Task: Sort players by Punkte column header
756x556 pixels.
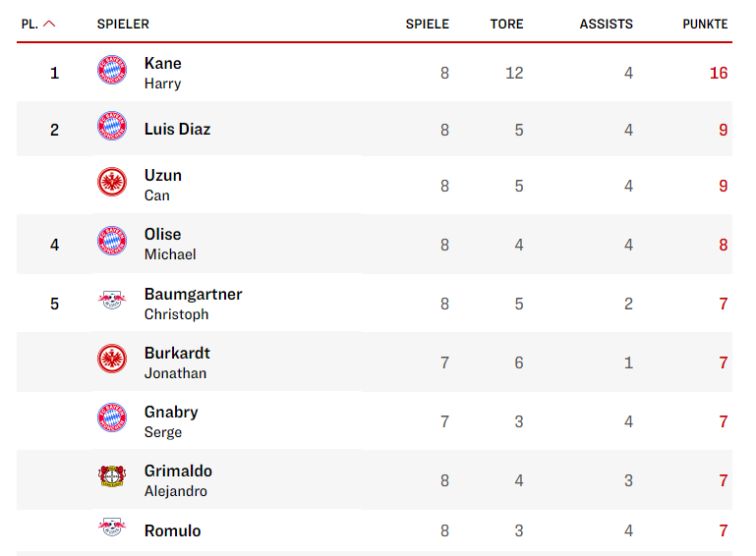Action: (x=705, y=25)
